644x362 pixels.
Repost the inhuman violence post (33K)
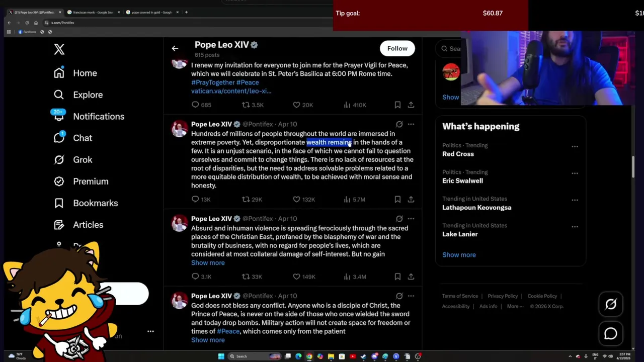(x=252, y=277)
